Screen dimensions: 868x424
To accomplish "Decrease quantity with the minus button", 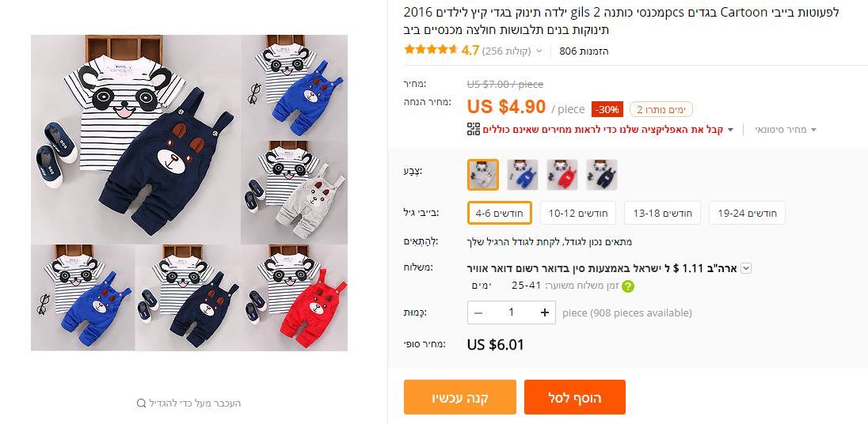I will click(478, 312).
